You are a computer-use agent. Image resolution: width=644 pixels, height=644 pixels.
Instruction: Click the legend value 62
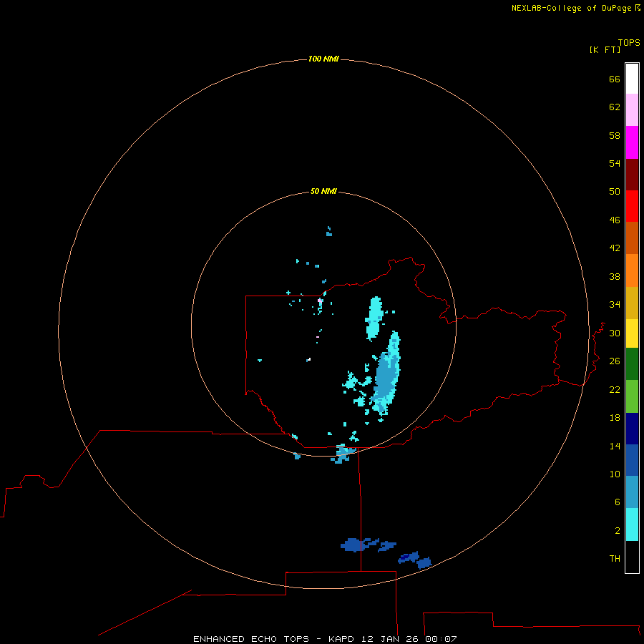615,107
